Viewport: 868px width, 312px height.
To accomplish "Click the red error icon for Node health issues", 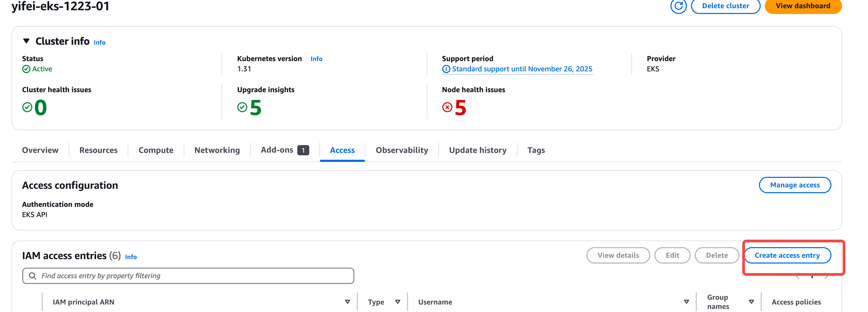I will coord(447,107).
